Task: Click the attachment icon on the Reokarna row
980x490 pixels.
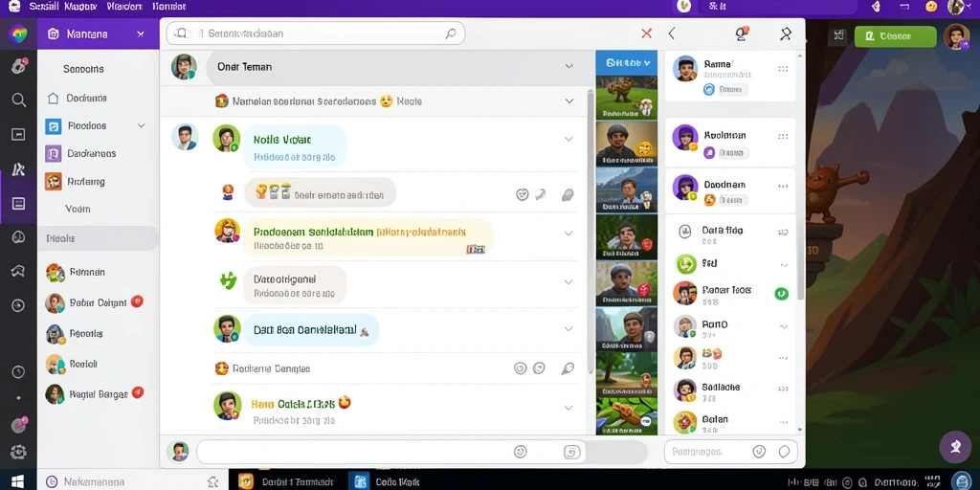Action: (568, 368)
